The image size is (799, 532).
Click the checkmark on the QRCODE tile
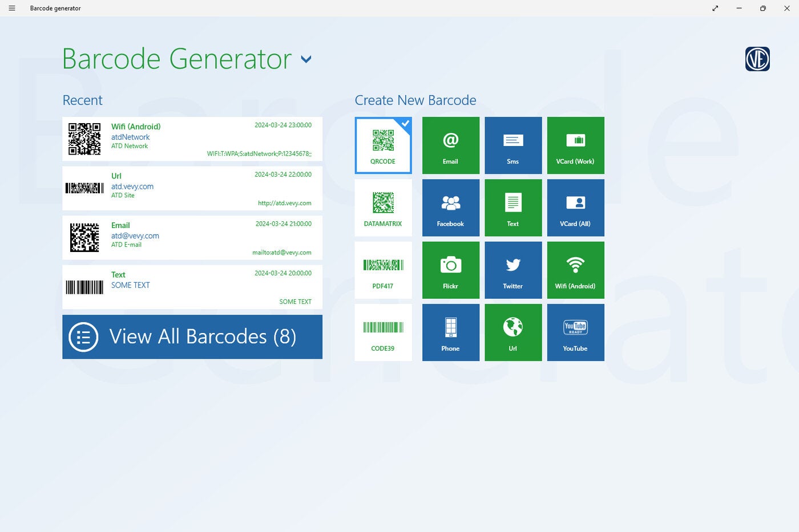405,123
